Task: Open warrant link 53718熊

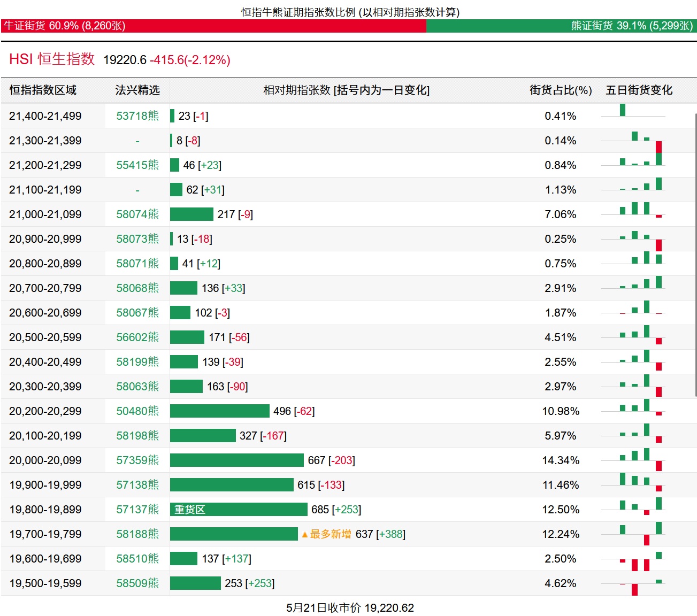Action: [x=137, y=116]
